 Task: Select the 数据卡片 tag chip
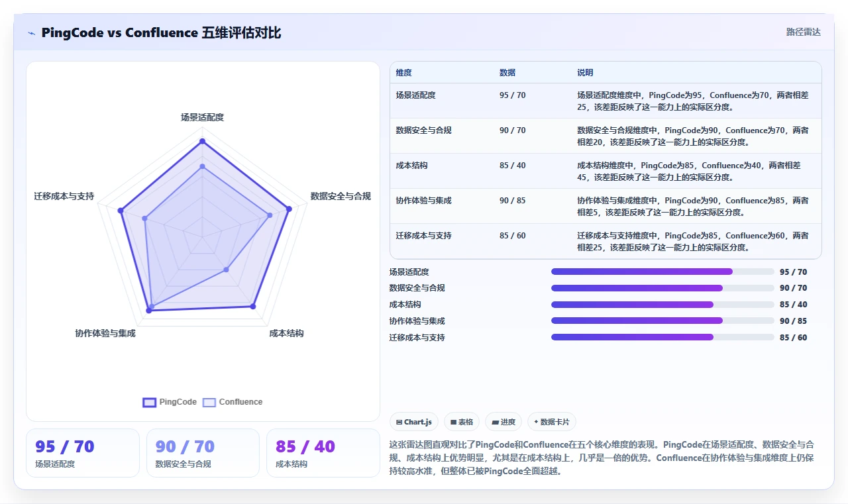point(551,422)
